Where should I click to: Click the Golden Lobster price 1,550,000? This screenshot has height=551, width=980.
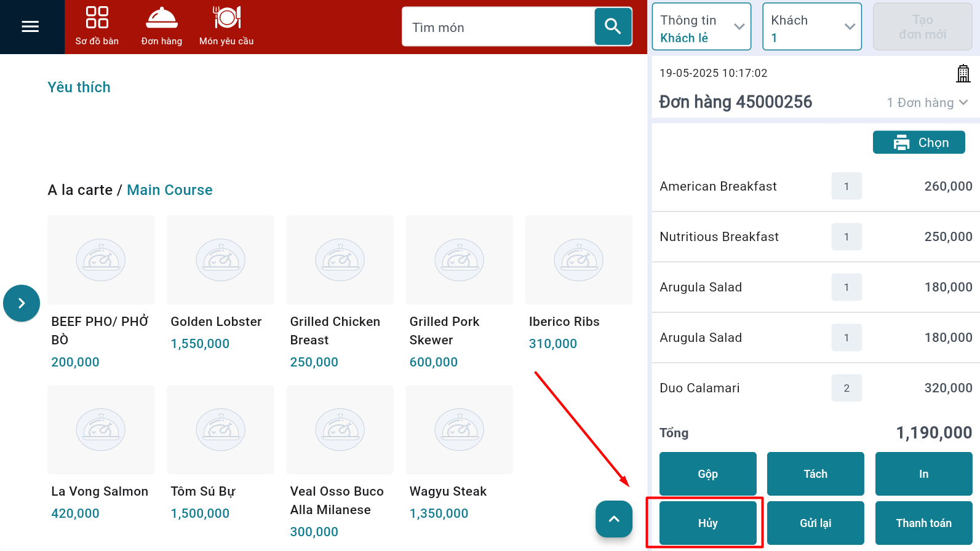pyautogui.click(x=200, y=344)
